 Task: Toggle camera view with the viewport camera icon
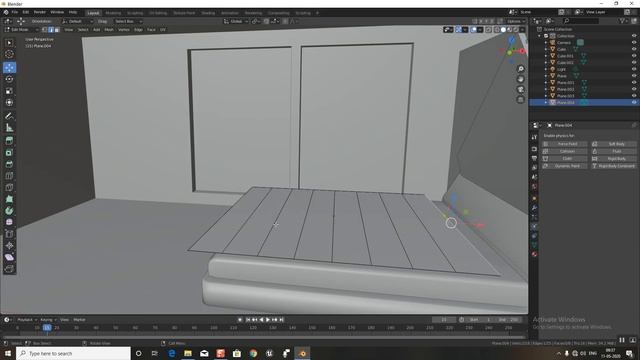(520, 89)
